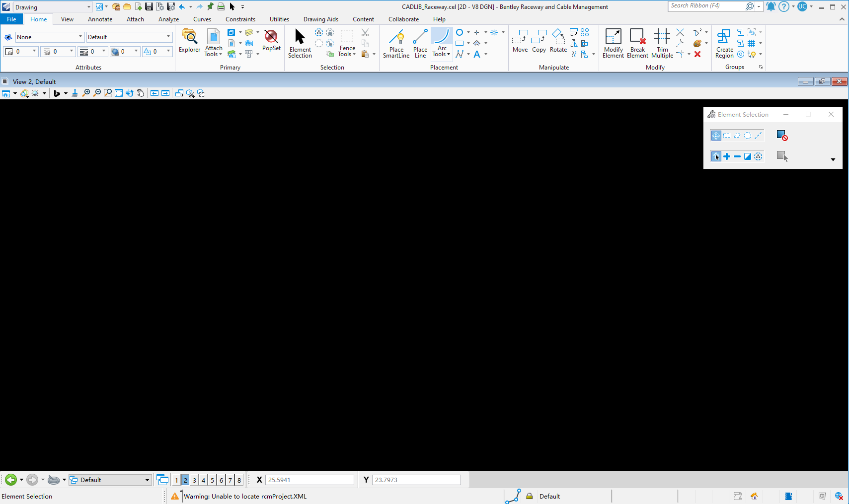Switch to the View ribbon tab
Viewport: 849px width, 504px height.
(x=67, y=19)
